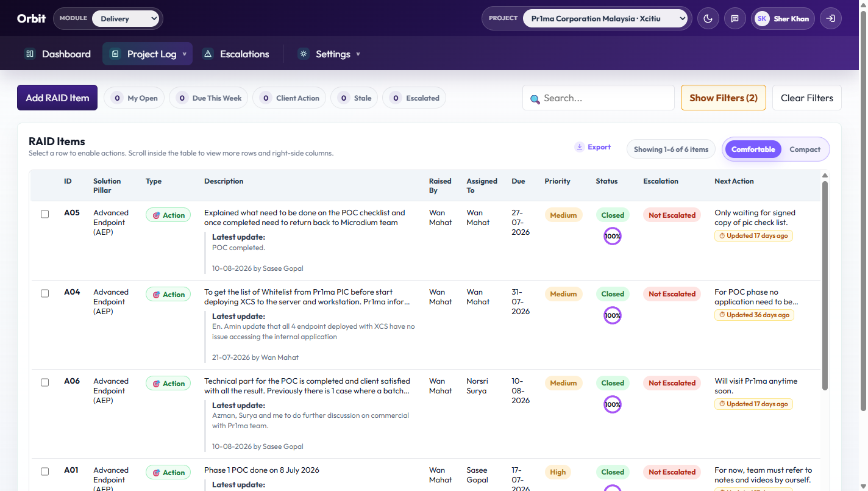
Task: Click Showing 1-6 of 6 items label
Action: coord(671,149)
